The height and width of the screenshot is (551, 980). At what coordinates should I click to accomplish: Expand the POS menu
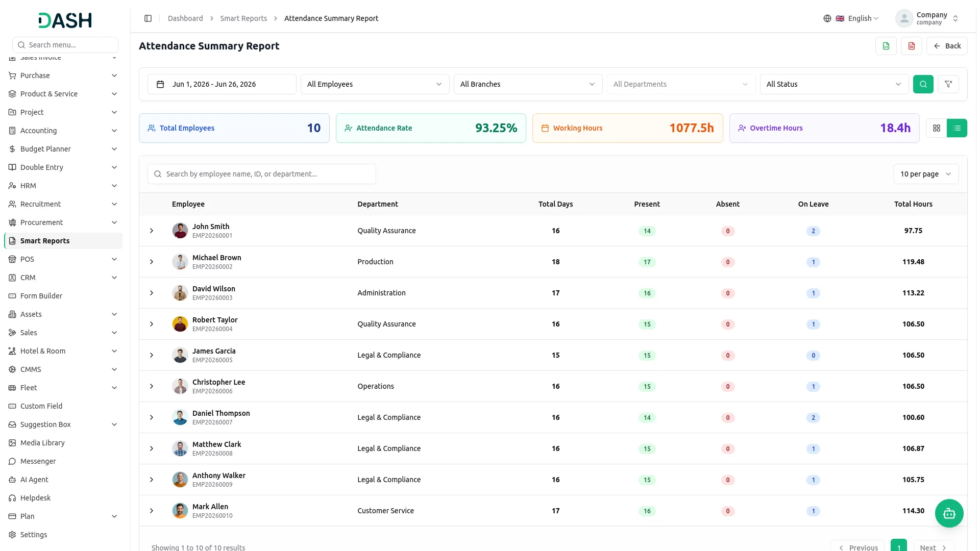(x=63, y=259)
